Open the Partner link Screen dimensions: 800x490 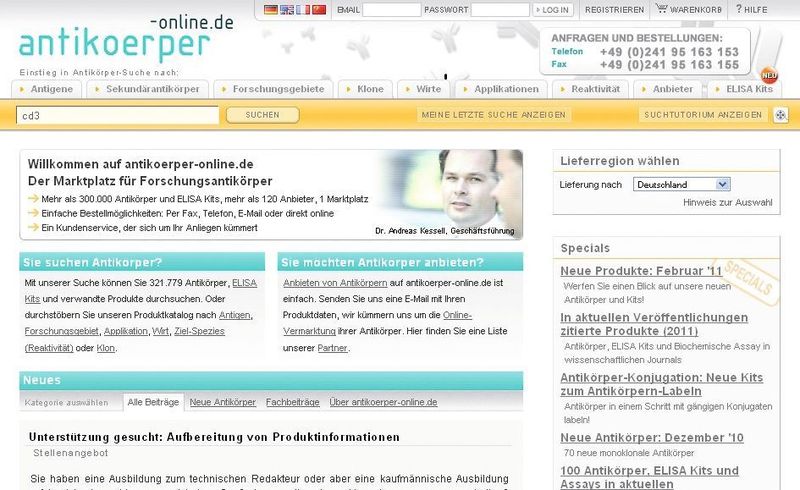click(332, 348)
